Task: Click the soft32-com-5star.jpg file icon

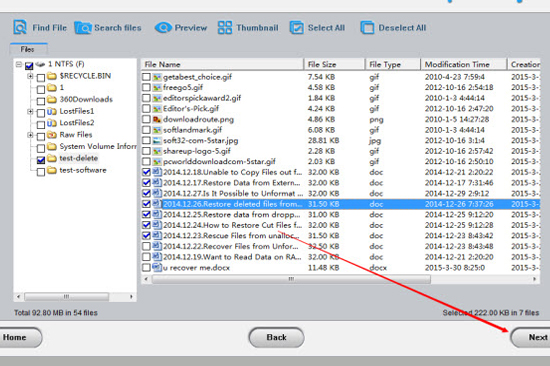Action: [157, 141]
